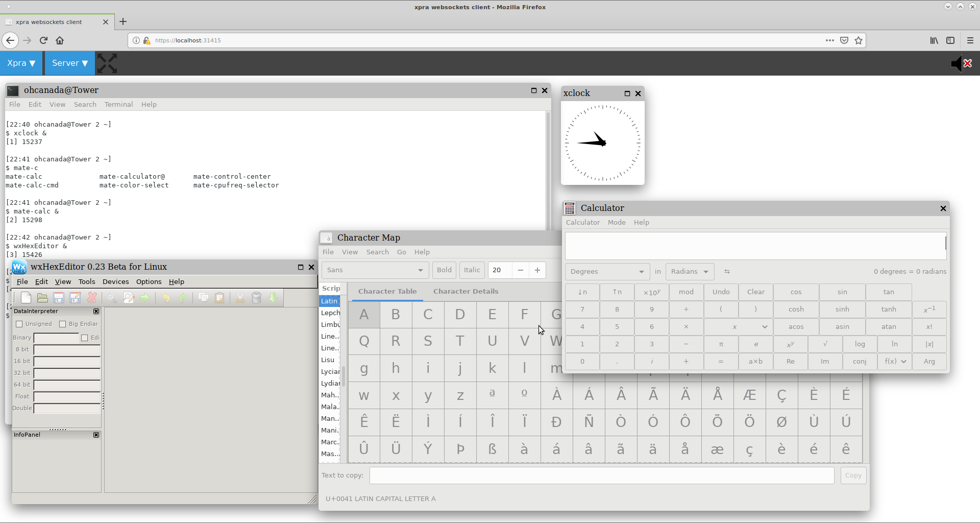Click the log button in Calculator
The height and width of the screenshot is (523, 980).
(x=860, y=344)
